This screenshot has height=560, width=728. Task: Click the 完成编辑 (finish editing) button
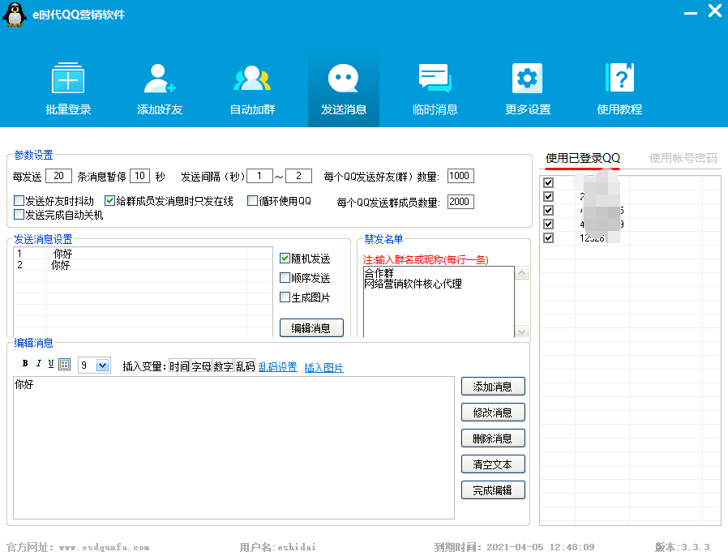click(x=492, y=489)
